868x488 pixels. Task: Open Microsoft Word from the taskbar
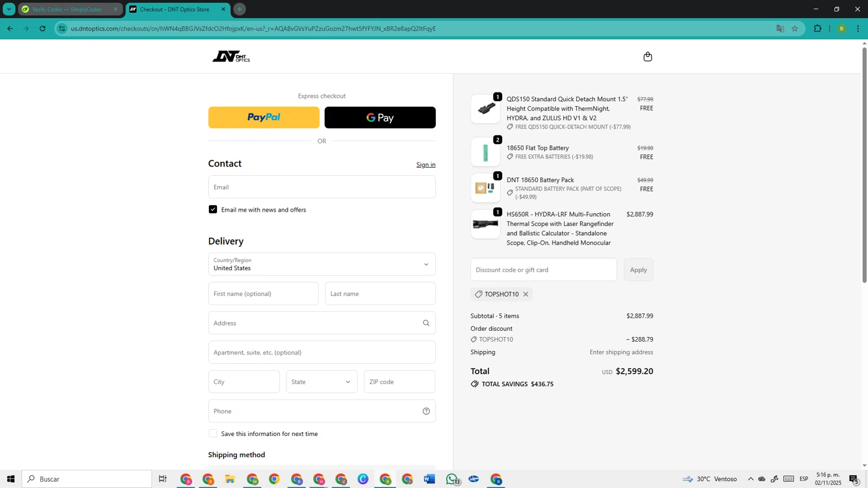[429, 479]
